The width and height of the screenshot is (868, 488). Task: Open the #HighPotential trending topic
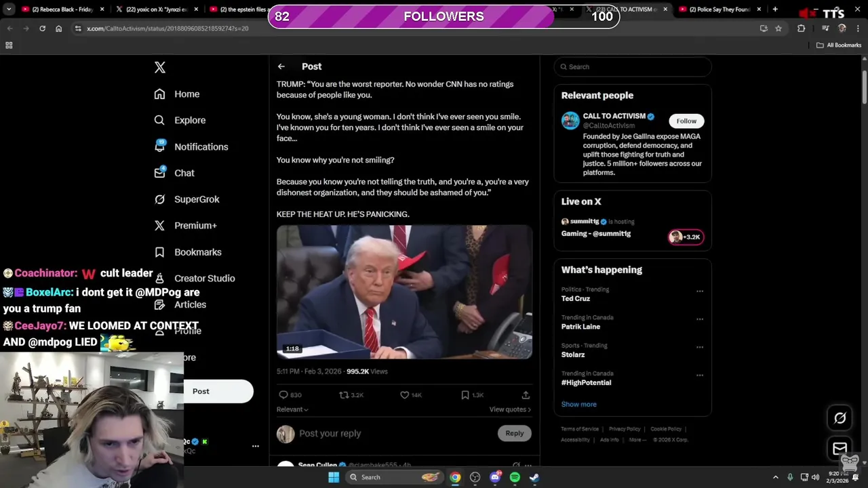coord(586,383)
